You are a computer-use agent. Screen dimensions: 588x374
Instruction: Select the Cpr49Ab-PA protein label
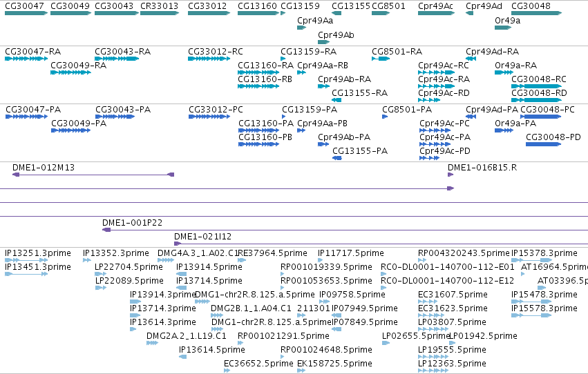(344, 137)
